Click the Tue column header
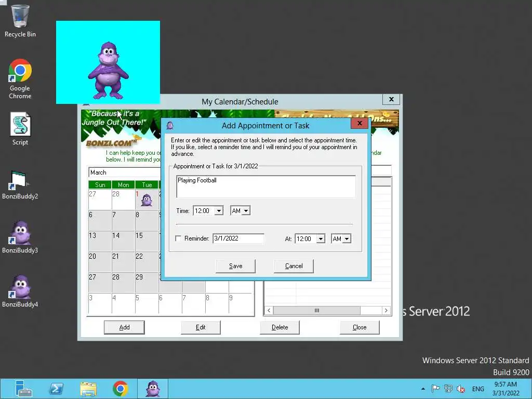This screenshot has height=399, width=532. click(x=147, y=185)
